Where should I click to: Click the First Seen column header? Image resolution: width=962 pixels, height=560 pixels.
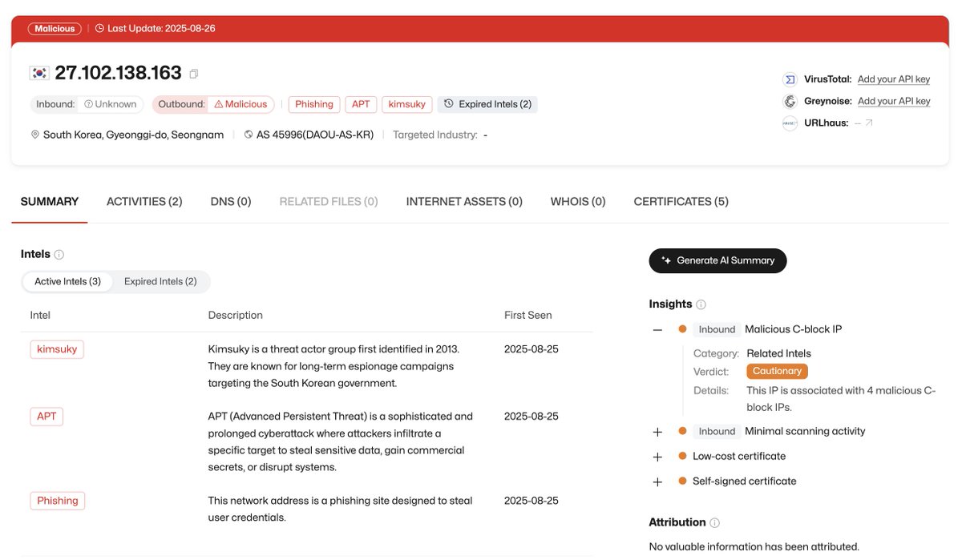[528, 315]
